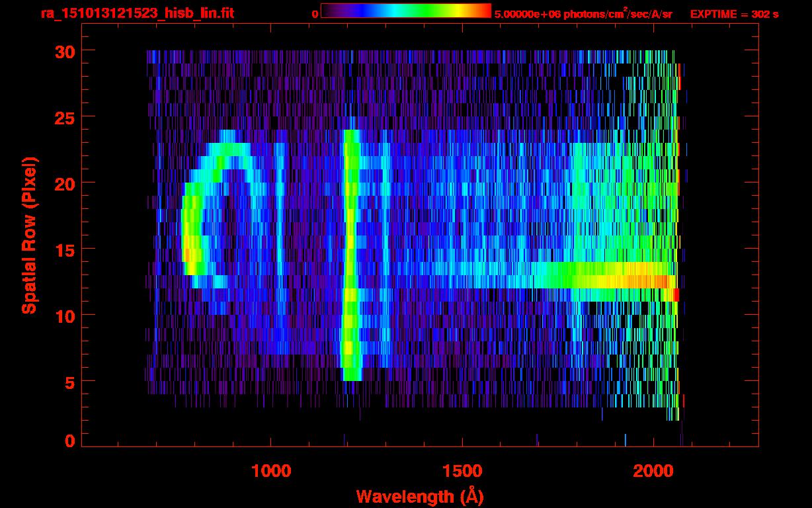Click the Spatial Row (Pixel) axis title
This screenshot has height=508, width=812.
point(29,235)
